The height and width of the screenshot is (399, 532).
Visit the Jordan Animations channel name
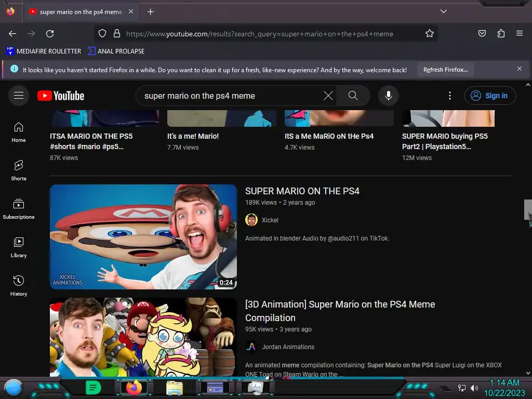[288, 347]
